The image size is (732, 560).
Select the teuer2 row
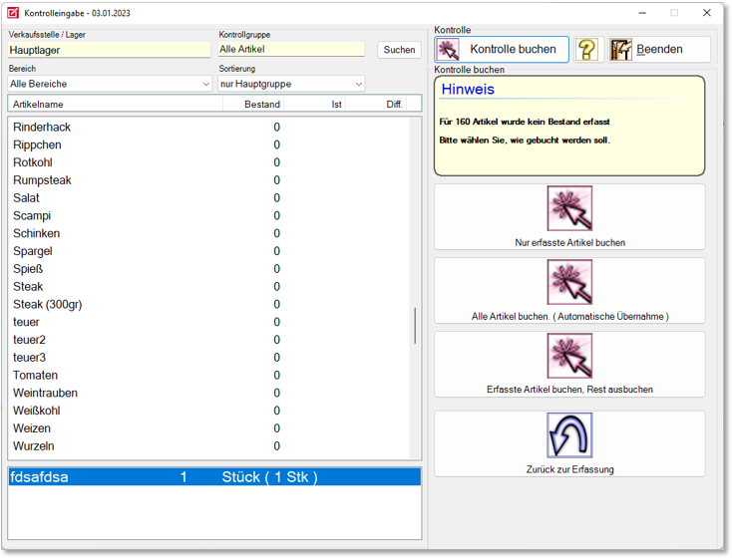pyautogui.click(x=208, y=340)
